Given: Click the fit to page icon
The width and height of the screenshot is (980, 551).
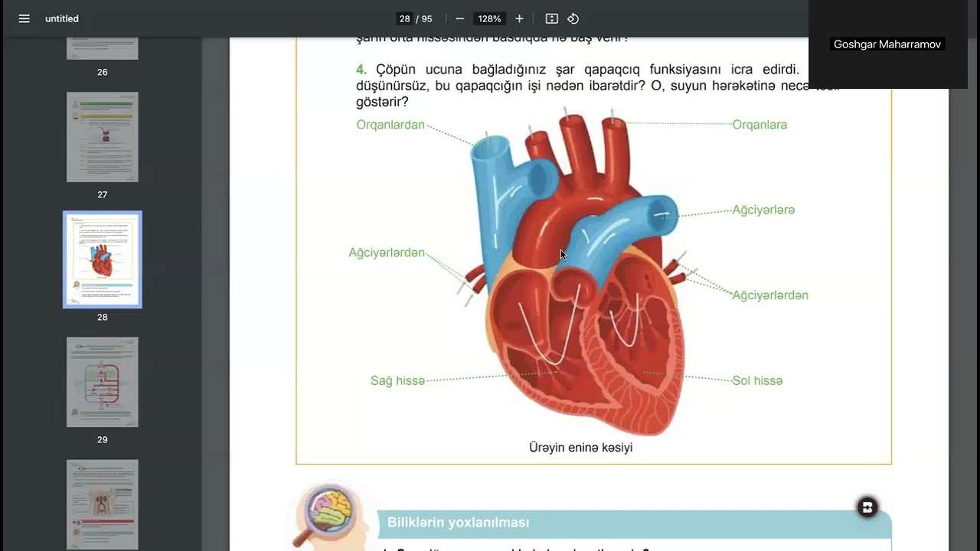Looking at the screenshot, I should pos(551,18).
